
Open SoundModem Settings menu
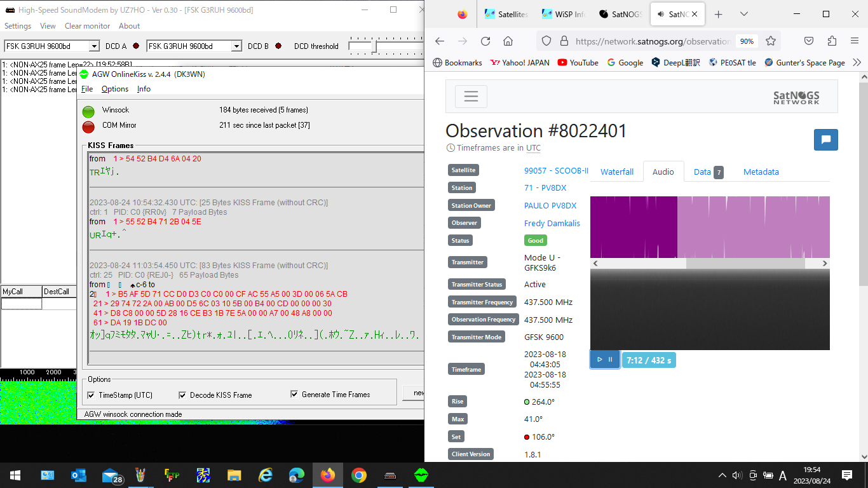point(18,26)
